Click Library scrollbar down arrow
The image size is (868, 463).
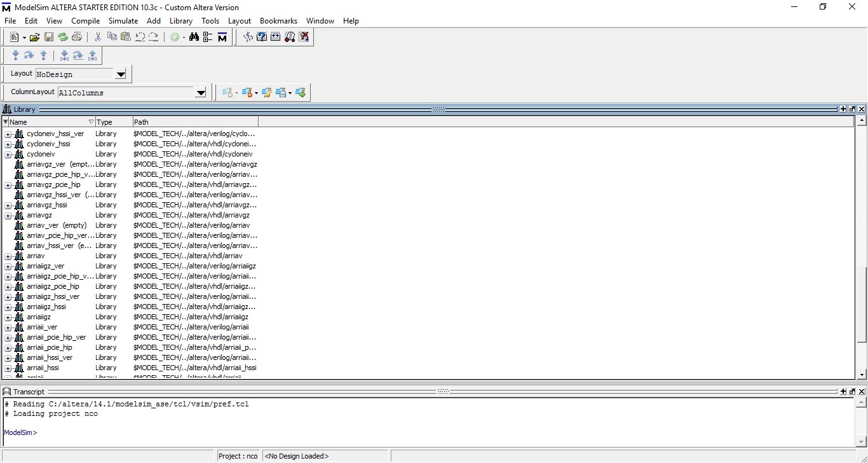[x=862, y=375]
